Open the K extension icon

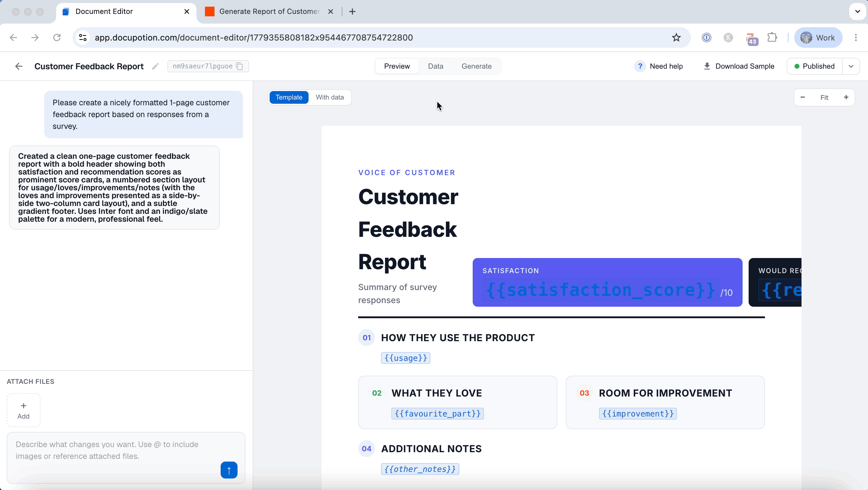[x=728, y=38]
